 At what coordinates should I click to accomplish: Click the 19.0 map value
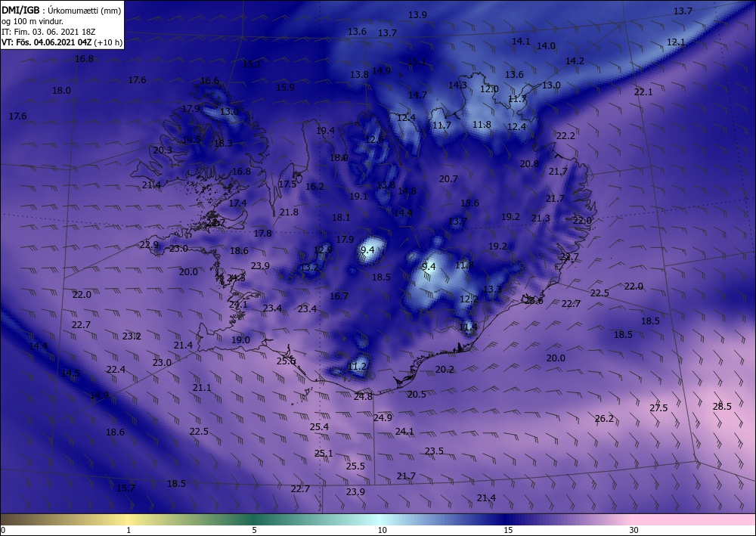(240, 340)
